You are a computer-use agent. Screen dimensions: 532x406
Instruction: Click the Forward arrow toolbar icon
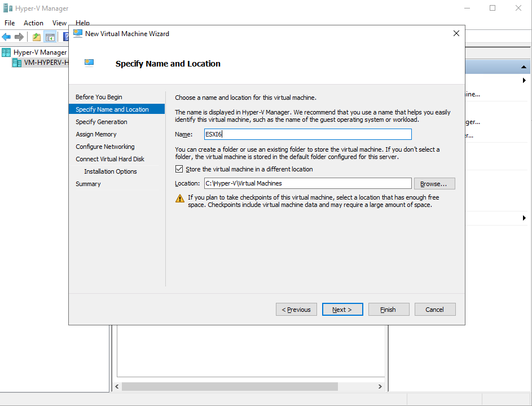click(19, 37)
